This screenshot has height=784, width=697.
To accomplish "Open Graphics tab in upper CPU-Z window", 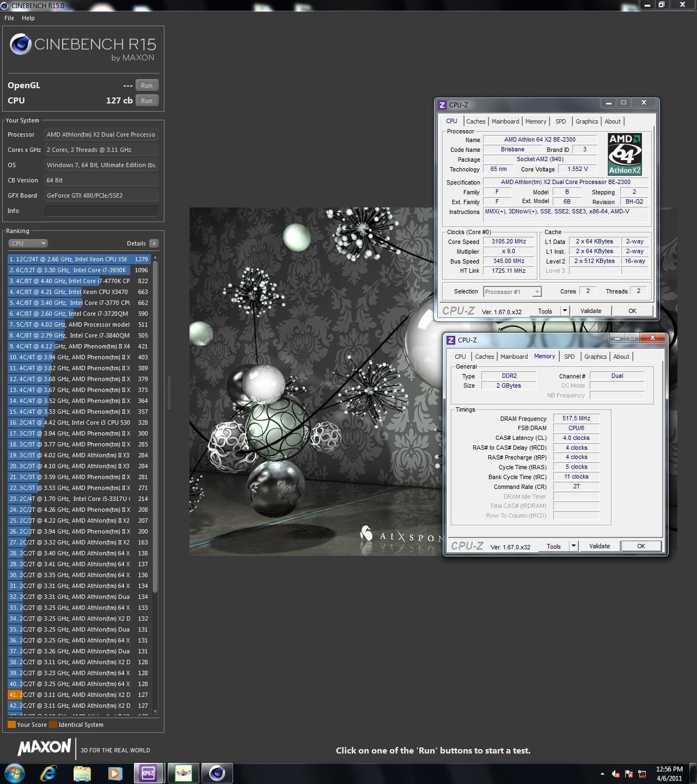I will tap(587, 121).
